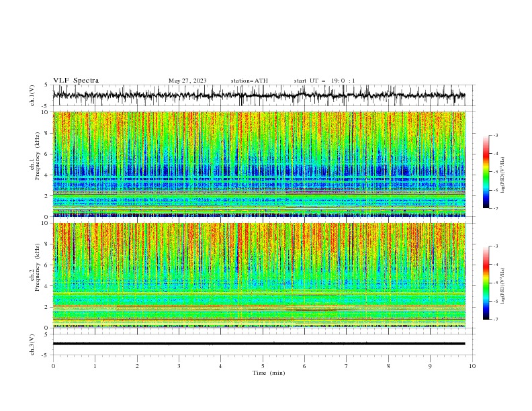Click the "10" kHz tick of ch.1 spectrogram
The width and height of the screenshot is (532, 411).
coord(46,112)
